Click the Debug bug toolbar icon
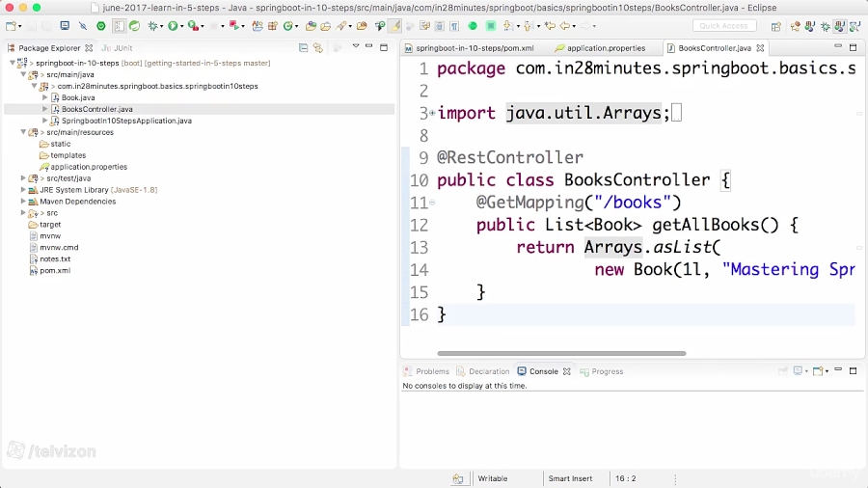The height and width of the screenshot is (488, 868). coord(152,26)
